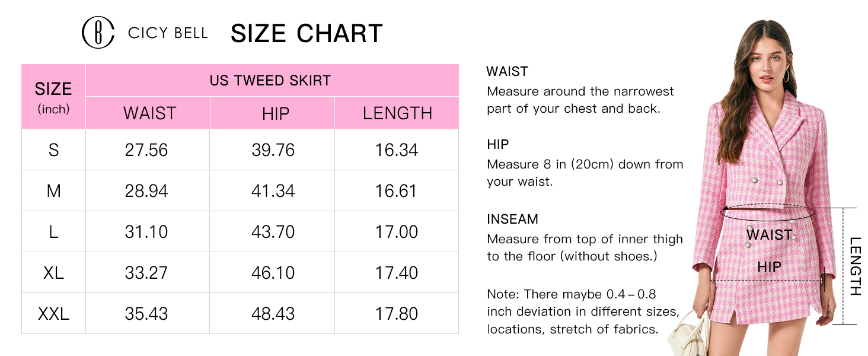Screen dimensions: 868x356
Task: Select the US TWEED SKIRT header cell
Action: [x=270, y=81]
